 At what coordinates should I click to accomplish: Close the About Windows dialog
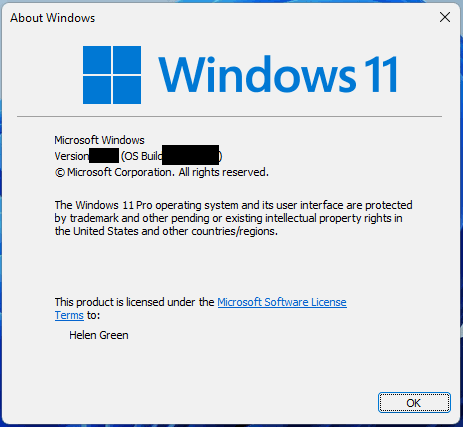[x=445, y=17]
